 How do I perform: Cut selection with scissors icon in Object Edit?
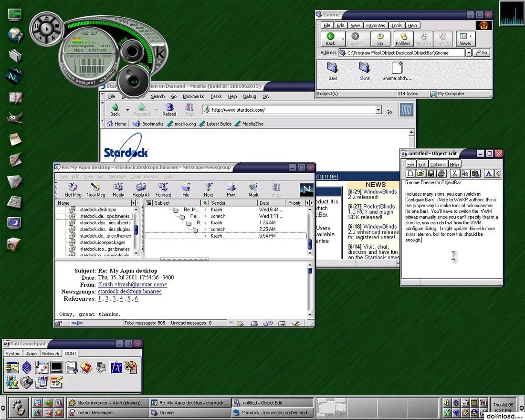pos(454,173)
